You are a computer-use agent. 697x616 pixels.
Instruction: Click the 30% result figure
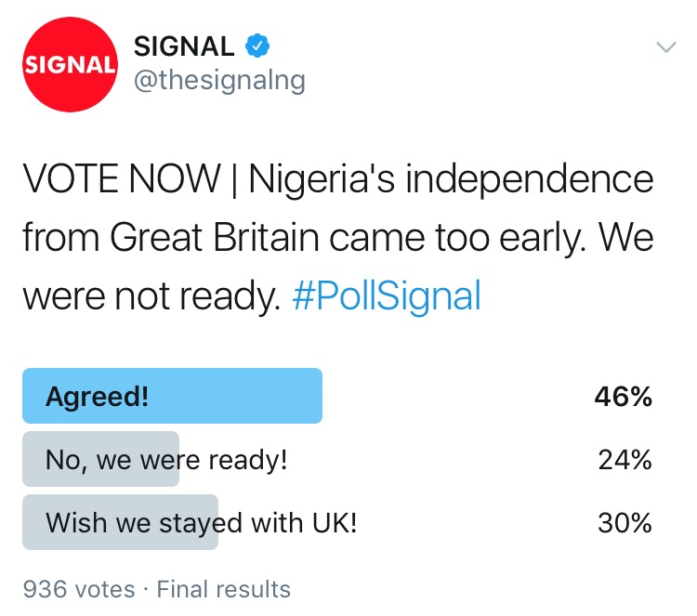[624, 522]
